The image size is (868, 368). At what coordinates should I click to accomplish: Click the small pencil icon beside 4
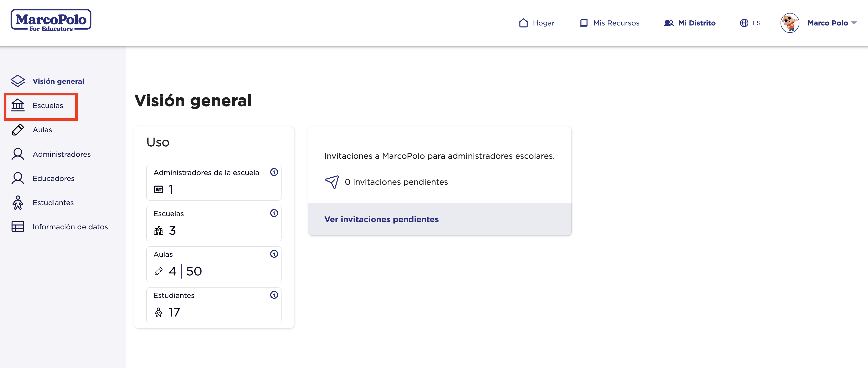(158, 271)
